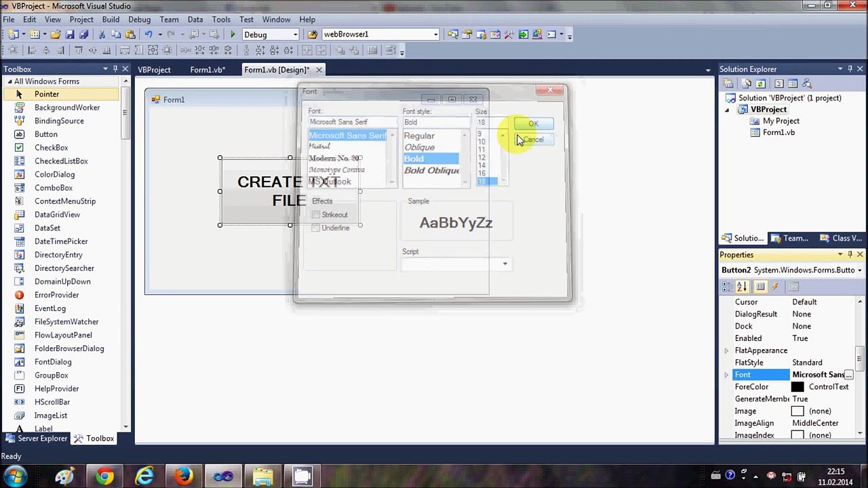The height and width of the screenshot is (488, 868).
Task: Paste from clipboard using the toolbar icon
Action: pyautogui.click(x=131, y=35)
